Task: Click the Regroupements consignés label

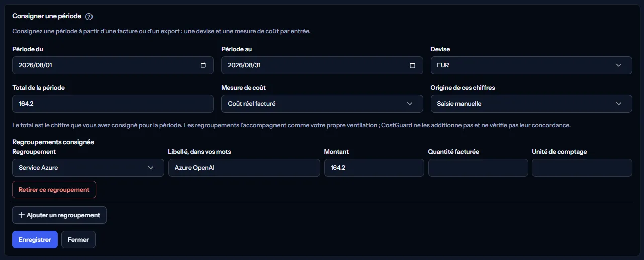Action: pos(53,142)
